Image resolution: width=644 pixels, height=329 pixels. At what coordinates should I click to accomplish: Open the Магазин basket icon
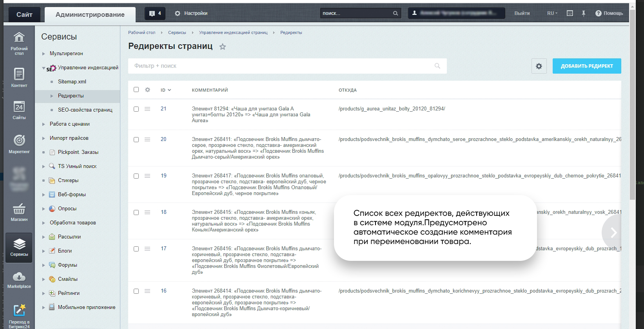(x=19, y=212)
